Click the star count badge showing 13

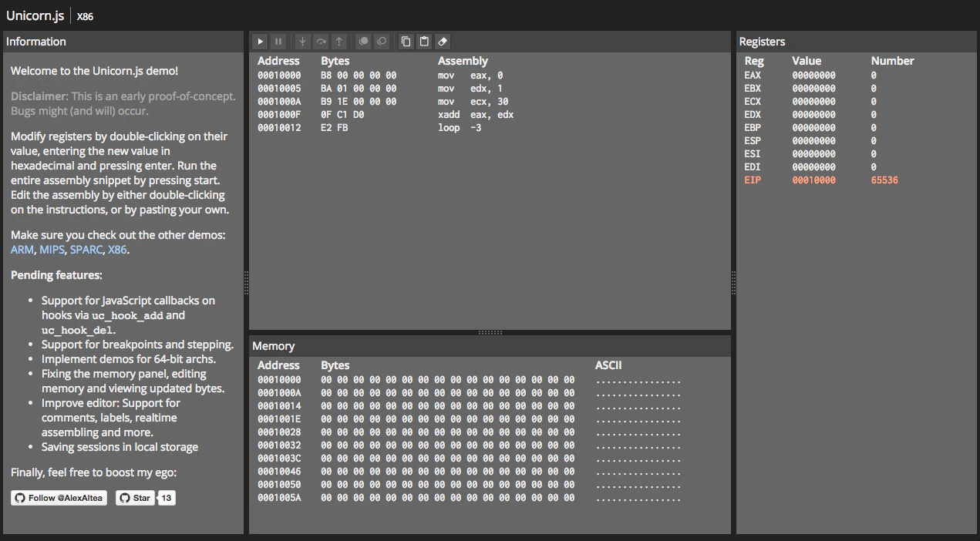coord(167,497)
